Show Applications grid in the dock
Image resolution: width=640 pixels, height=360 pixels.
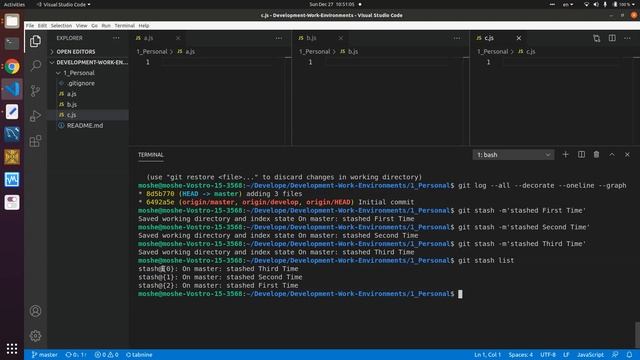12,349
